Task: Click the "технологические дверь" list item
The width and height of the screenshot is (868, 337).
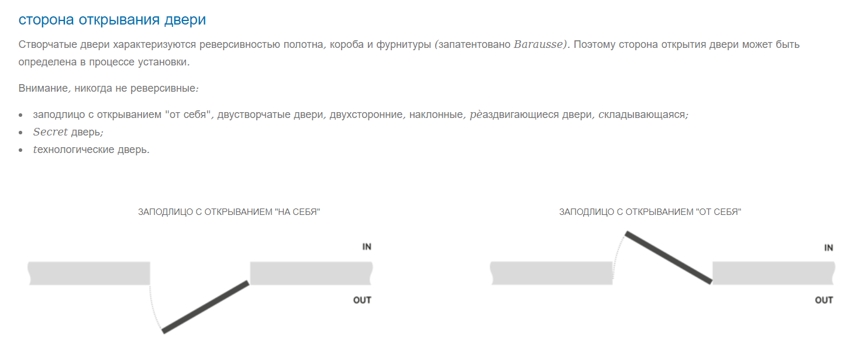Action: click(x=91, y=150)
